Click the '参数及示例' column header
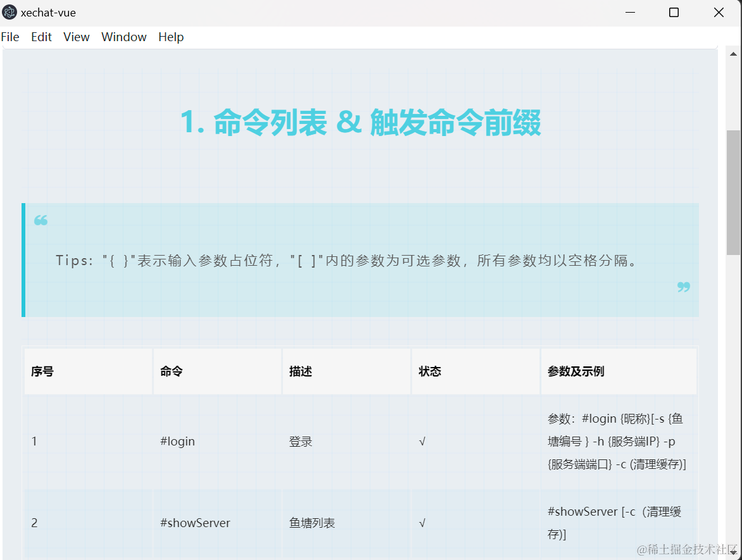742x560 pixels. [619, 371]
